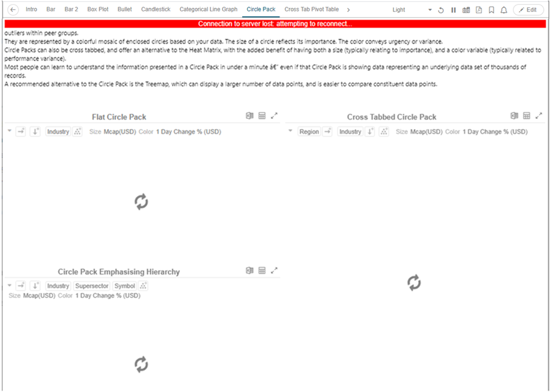Select the Box Plot tab

98,9
